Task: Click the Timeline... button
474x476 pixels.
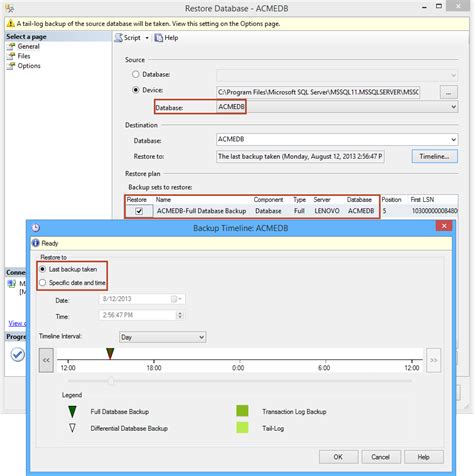Action: pyautogui.click(x=434, y=156)
